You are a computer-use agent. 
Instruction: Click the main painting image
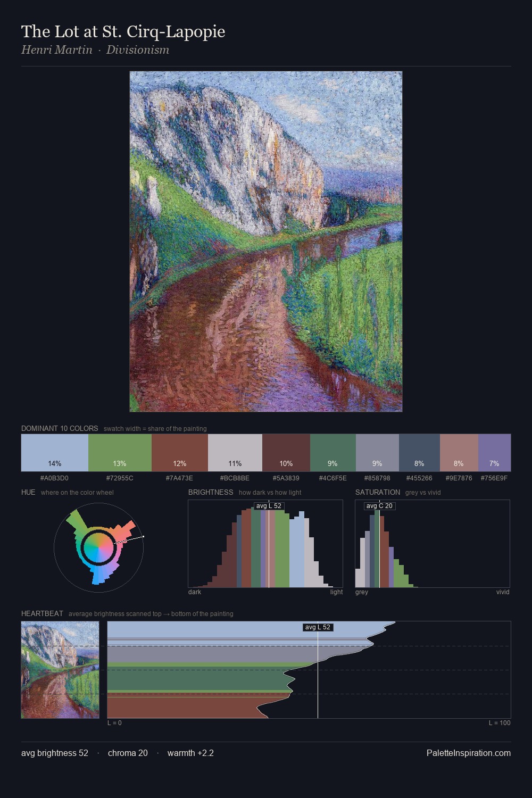(266, 242)
